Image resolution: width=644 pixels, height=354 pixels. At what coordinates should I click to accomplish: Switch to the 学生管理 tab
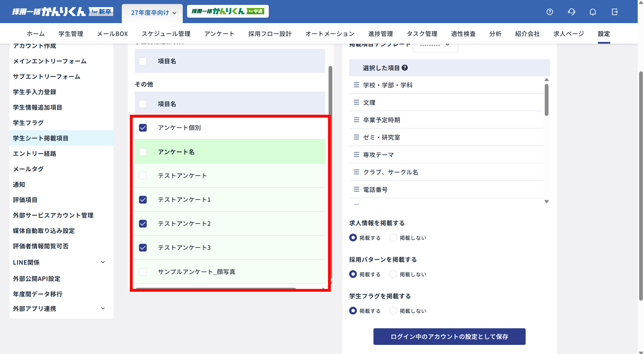pos(70,34)
